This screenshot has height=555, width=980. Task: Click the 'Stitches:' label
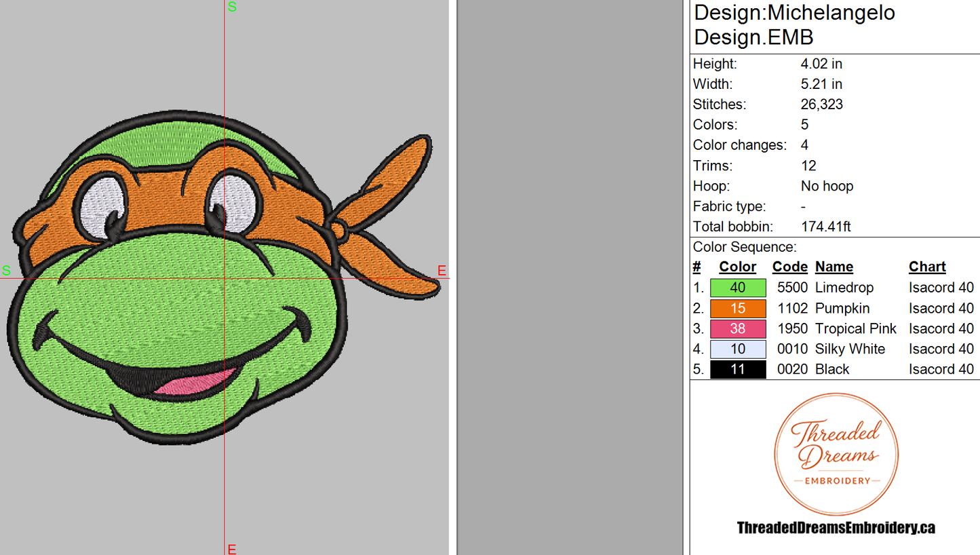click(x=720, y=104)
